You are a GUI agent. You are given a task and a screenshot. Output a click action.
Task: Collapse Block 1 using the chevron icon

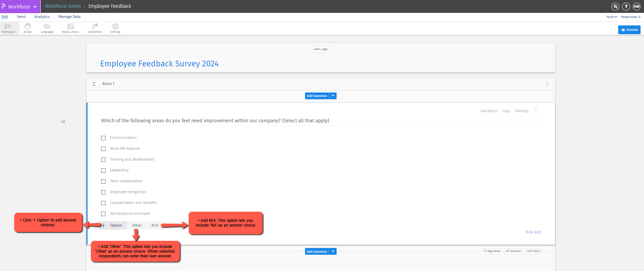pos(94,84)
